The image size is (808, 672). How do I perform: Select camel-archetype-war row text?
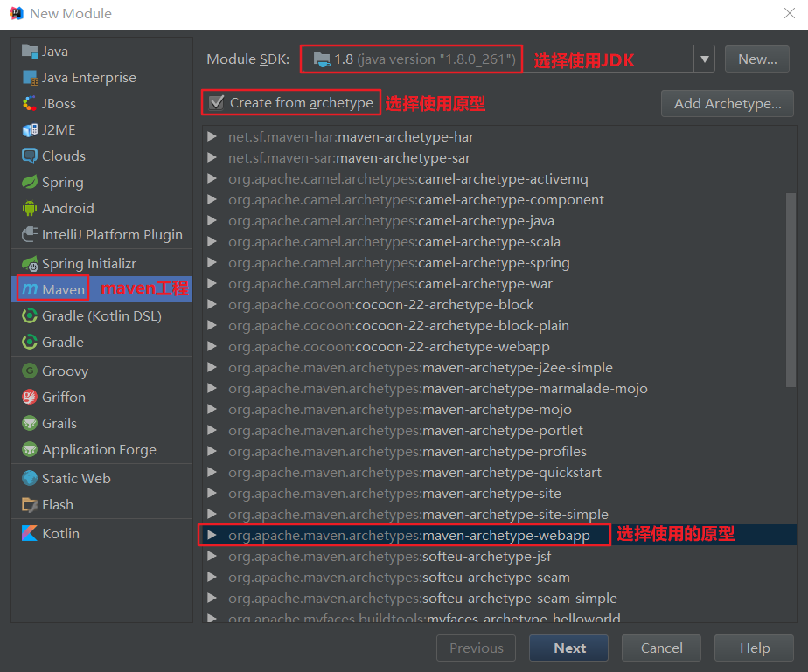(x=390, y=284)
